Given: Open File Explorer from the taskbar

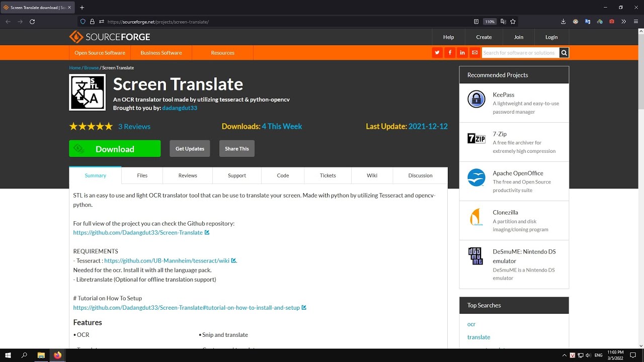Looking at the screenshot, I should point(41,355).
